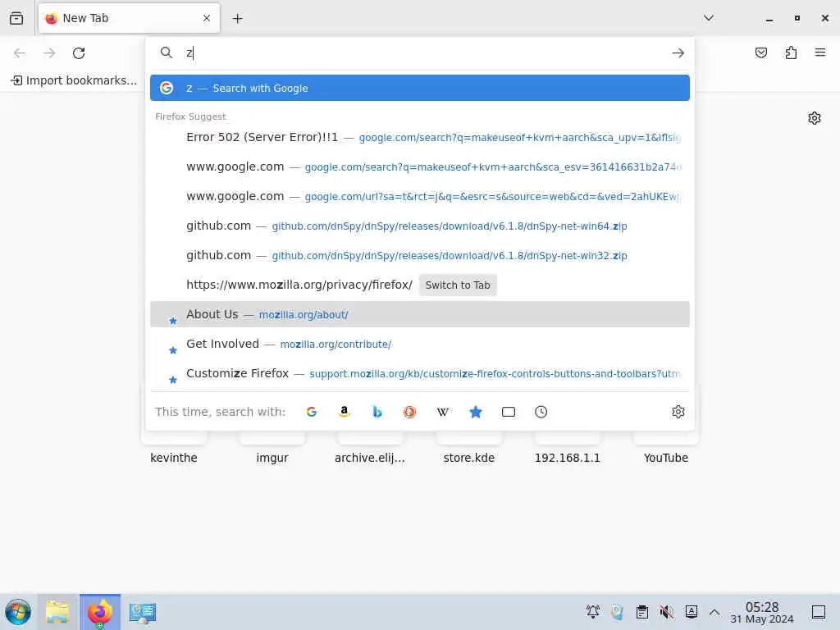This screenshot has width=840, height=630.
Task: Open the YouTube shortcut tile
Action: click(x=666, y=449)
